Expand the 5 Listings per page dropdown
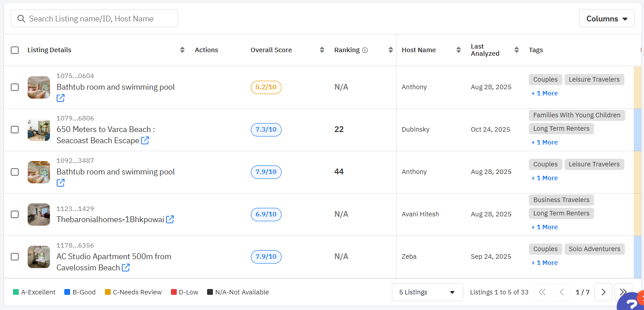The width and height of the screenshot is (644, 310). (x=427, y=292)
